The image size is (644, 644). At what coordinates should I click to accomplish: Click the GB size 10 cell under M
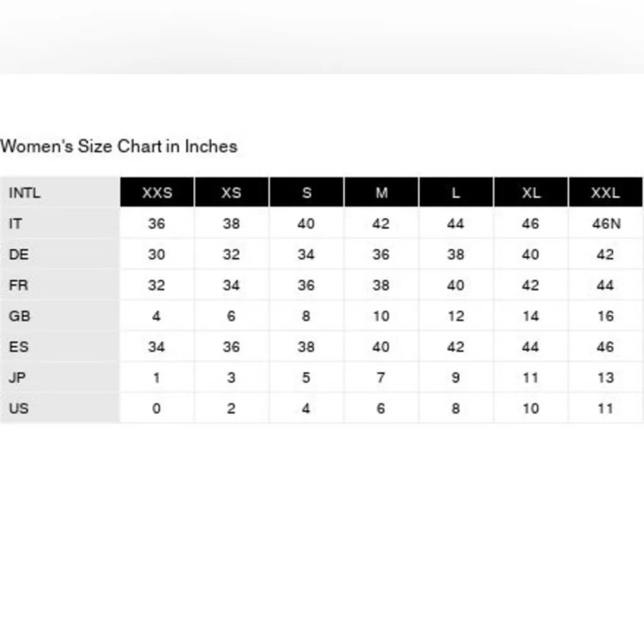click(381, 316)
